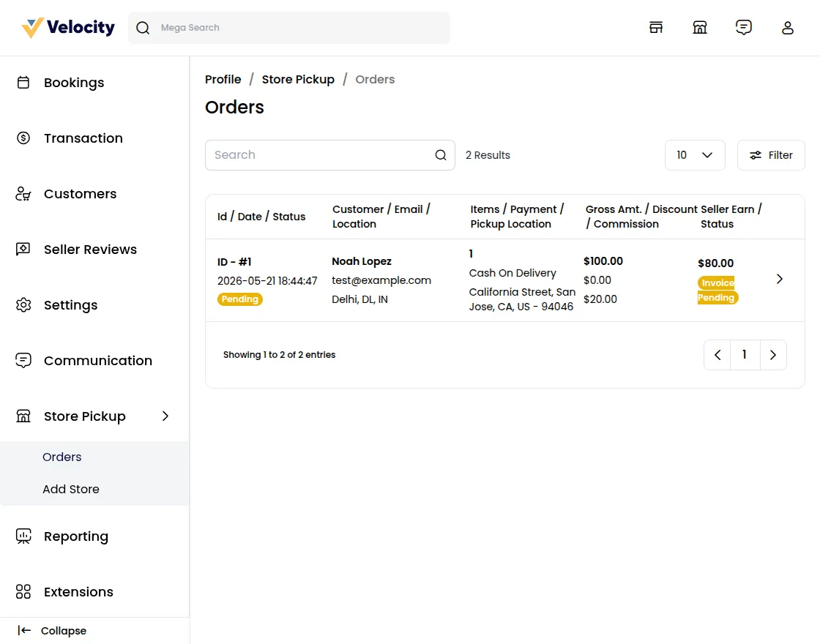Click customer name Noah Lopez
This screenshot has width=820, height=644.
362,261
